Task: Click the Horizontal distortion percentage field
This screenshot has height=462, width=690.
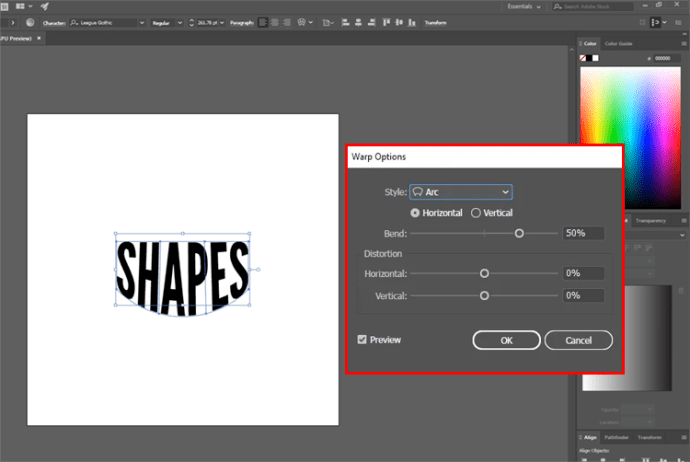Action: (583, 273)
